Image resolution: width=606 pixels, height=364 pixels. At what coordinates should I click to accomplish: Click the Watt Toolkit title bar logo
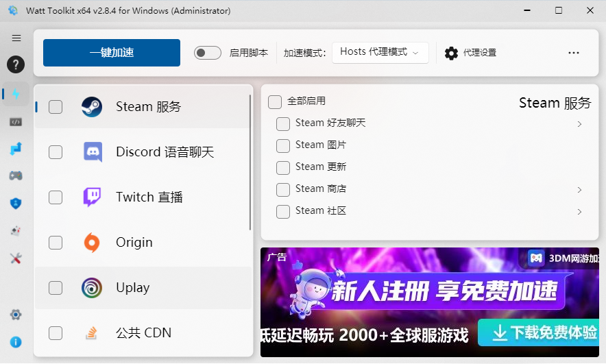pyautogui.click(x=13, y=10)
